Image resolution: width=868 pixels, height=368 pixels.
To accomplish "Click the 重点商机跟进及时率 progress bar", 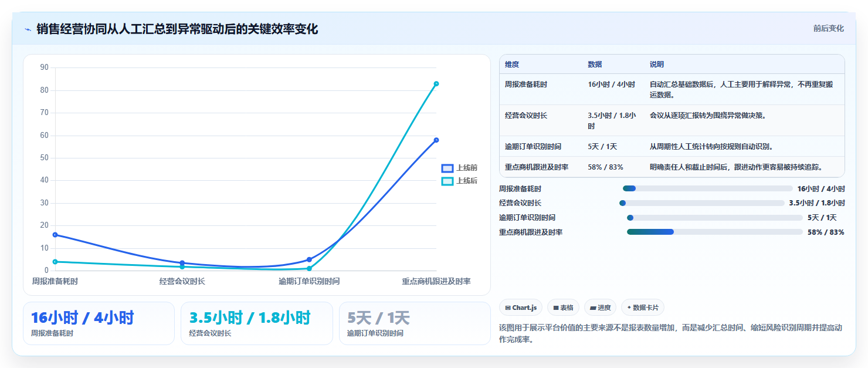I will [x=715, y=232].
